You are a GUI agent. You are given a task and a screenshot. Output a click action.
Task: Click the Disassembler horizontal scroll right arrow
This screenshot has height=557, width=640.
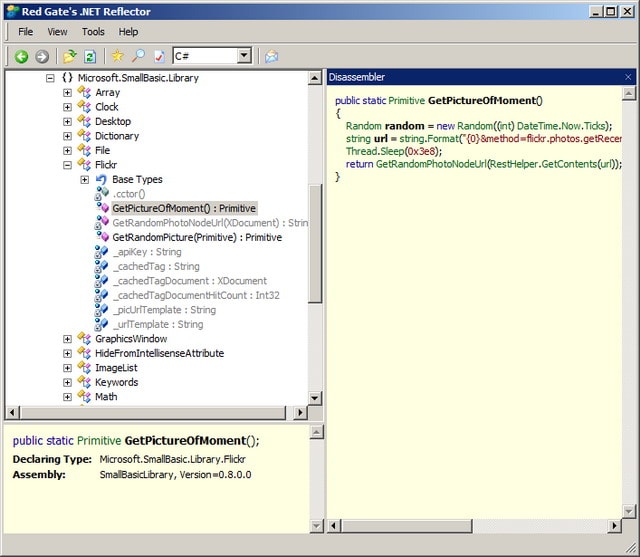[x=614, y=526]
